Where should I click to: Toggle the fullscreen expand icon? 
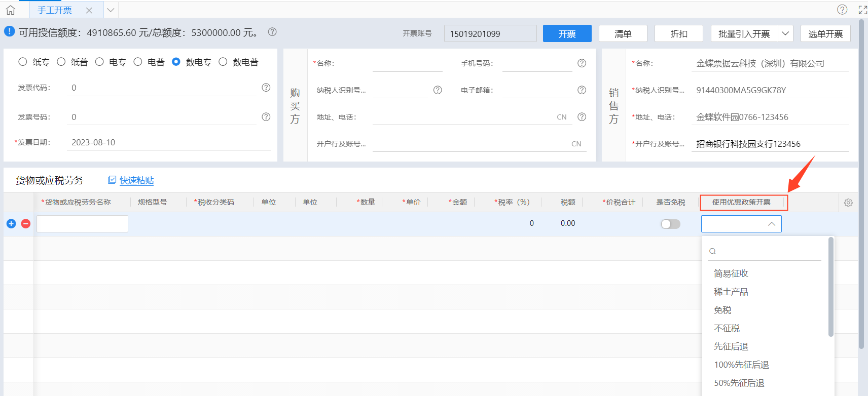pyautogui.click(x=862, y=9)
